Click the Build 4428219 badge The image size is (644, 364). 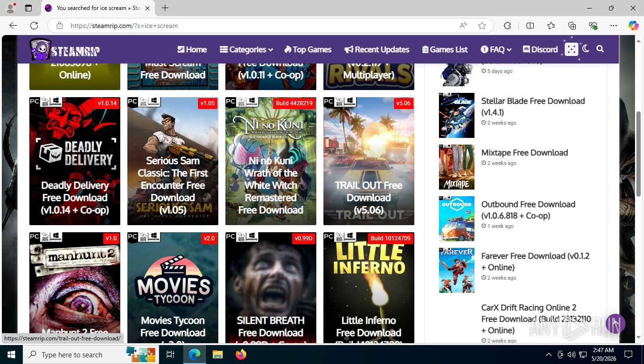coord(294,103)
